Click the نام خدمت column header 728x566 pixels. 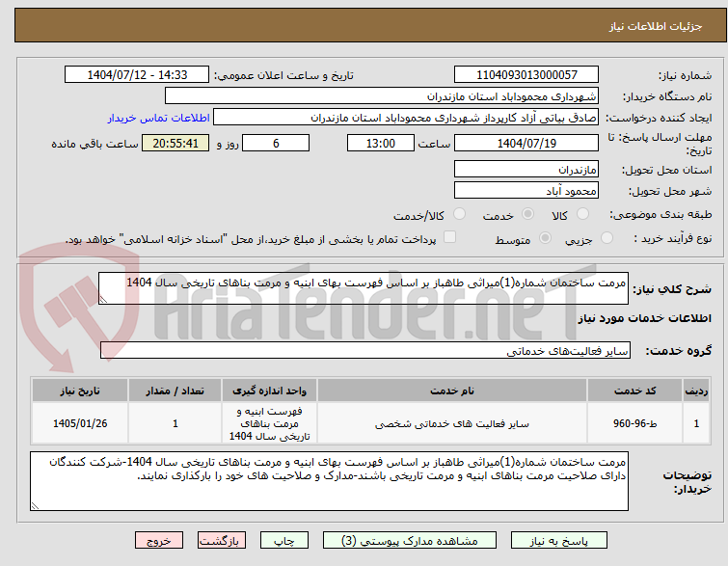[x=452, y=391]
